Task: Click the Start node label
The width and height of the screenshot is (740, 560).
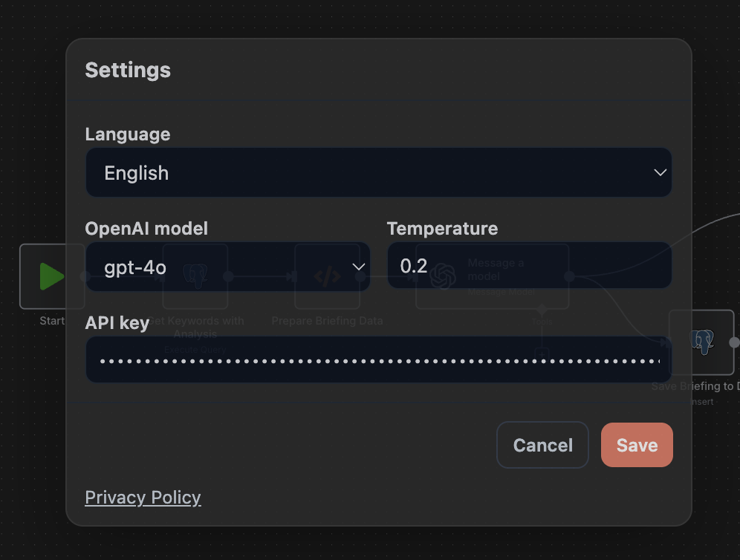Action: click(x=53, y=320)
